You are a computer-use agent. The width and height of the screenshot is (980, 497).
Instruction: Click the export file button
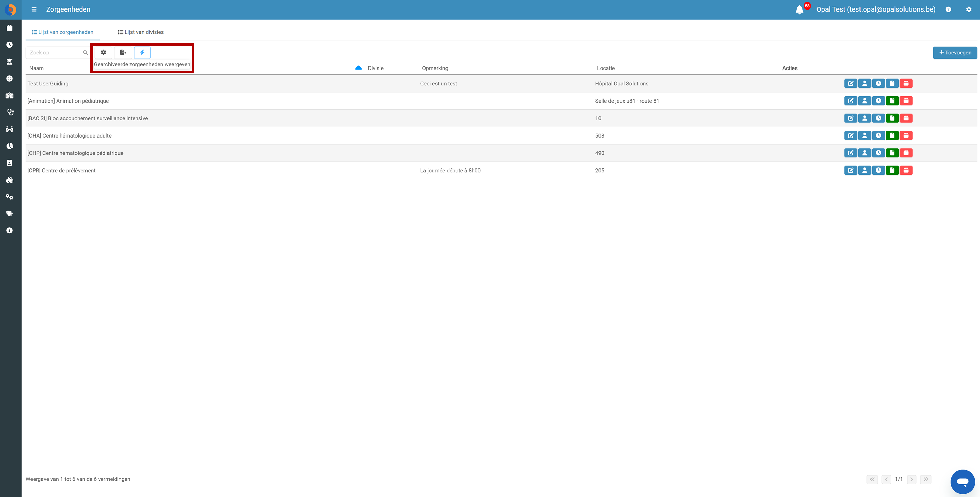point(123,52)
